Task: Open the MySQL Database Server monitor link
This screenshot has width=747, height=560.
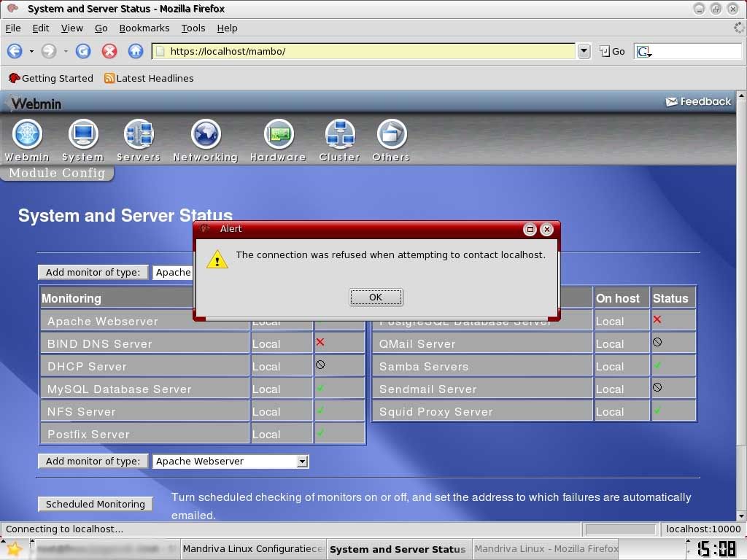Action: 119,389
